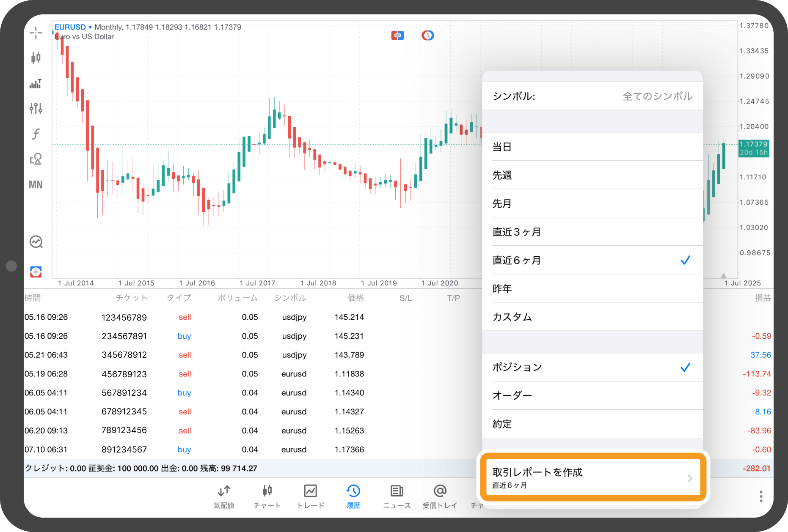788x532 pixels.
Task: Open the objects shapes tool
Action: click(x=36, y=159)
